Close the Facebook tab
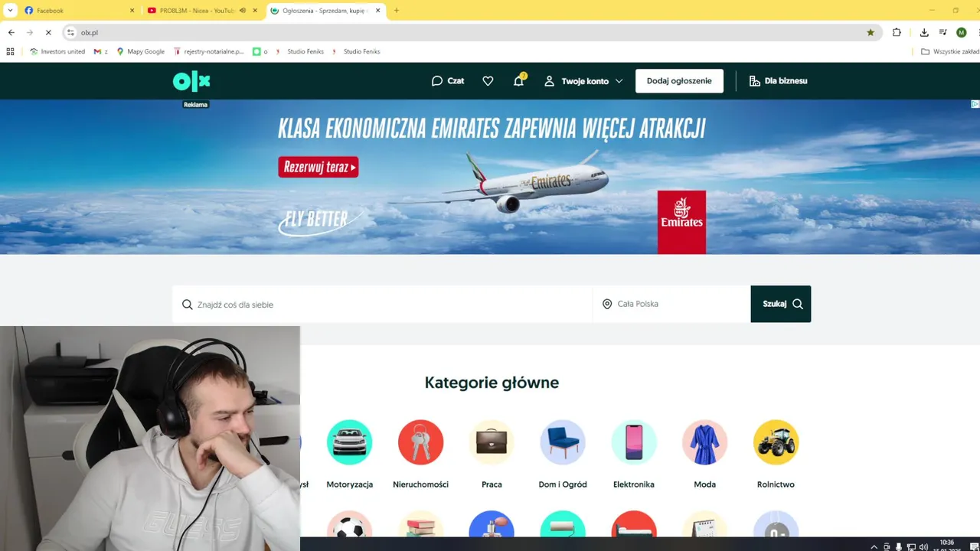 tap(132, 11)
